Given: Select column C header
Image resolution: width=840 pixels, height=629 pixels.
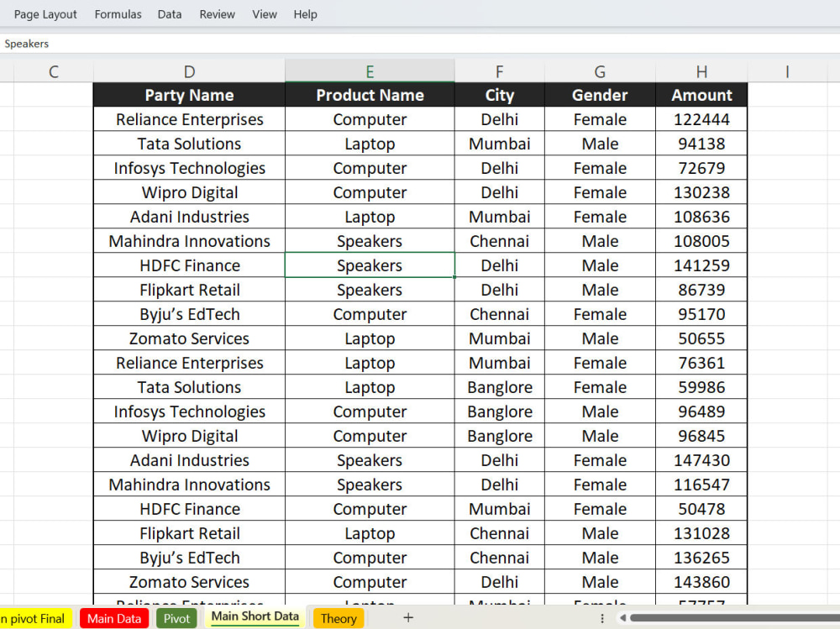Looking at the screenshot, I should click(54, 71).
